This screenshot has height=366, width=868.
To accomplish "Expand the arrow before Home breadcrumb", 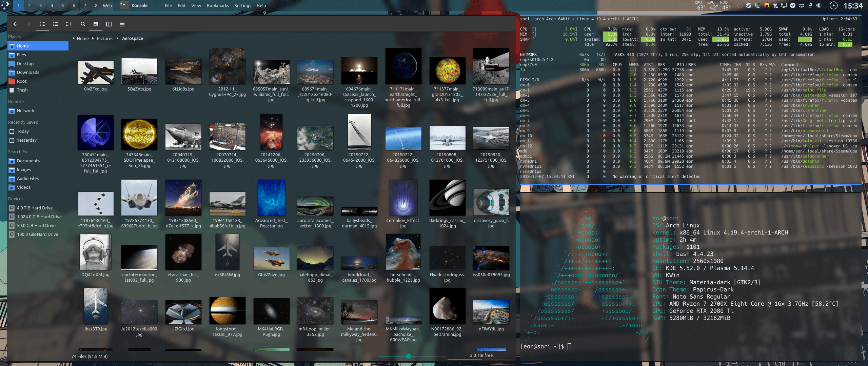I will tap(74, 39).
